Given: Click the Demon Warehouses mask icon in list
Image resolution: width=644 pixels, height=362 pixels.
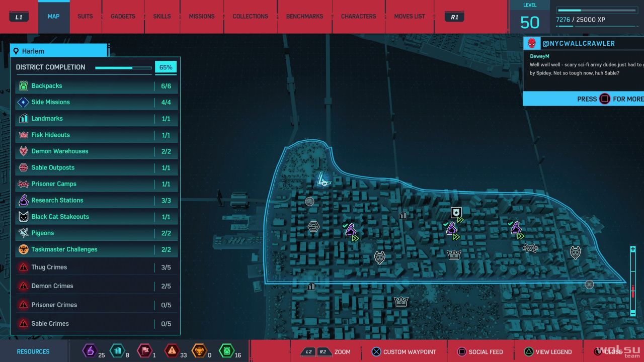Looking at the screenshot, I should [x=23, y=151].
